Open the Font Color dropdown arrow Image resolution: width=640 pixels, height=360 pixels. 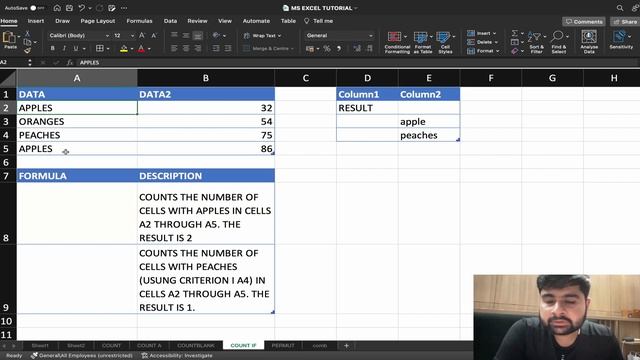(149, 49)
